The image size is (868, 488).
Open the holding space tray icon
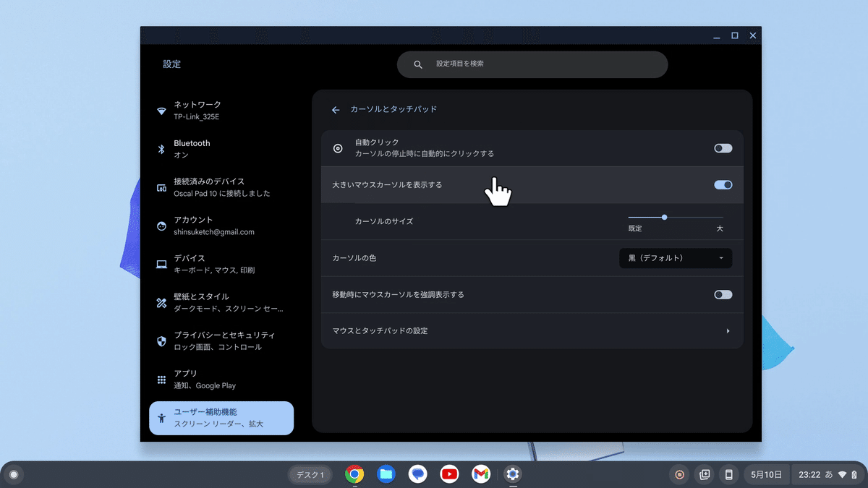[704, 475]
